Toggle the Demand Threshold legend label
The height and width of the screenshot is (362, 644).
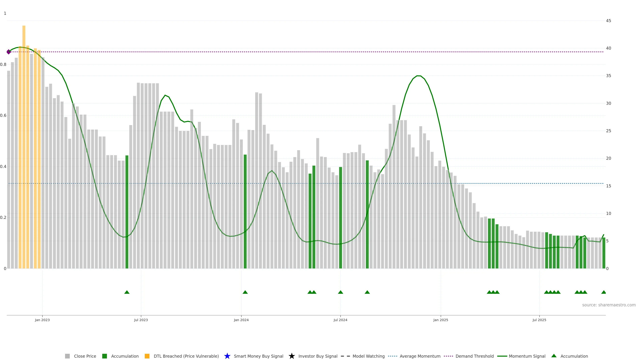[x=474, y=356]
